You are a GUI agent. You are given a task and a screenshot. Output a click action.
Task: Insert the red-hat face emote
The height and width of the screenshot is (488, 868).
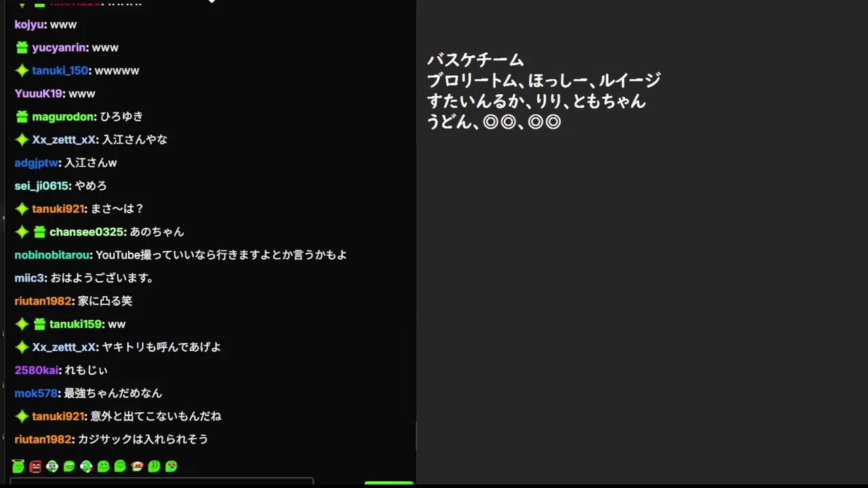coord(137,466)
